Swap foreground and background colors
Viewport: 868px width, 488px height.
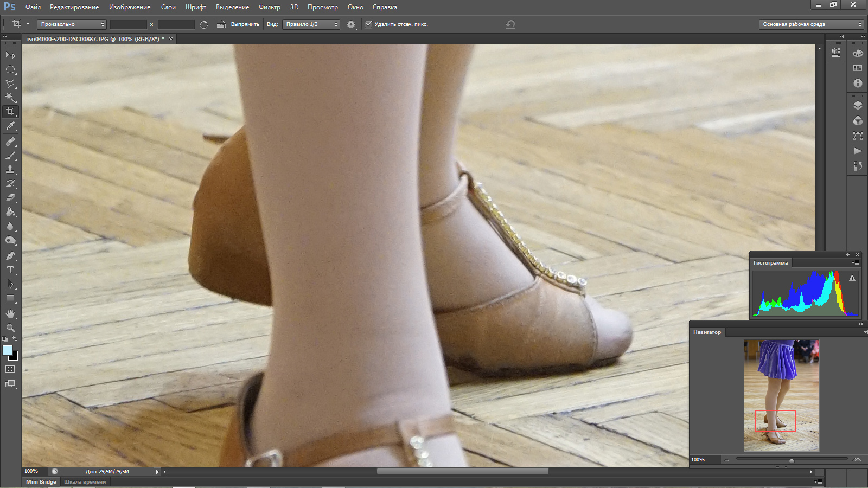coord(15,339)
